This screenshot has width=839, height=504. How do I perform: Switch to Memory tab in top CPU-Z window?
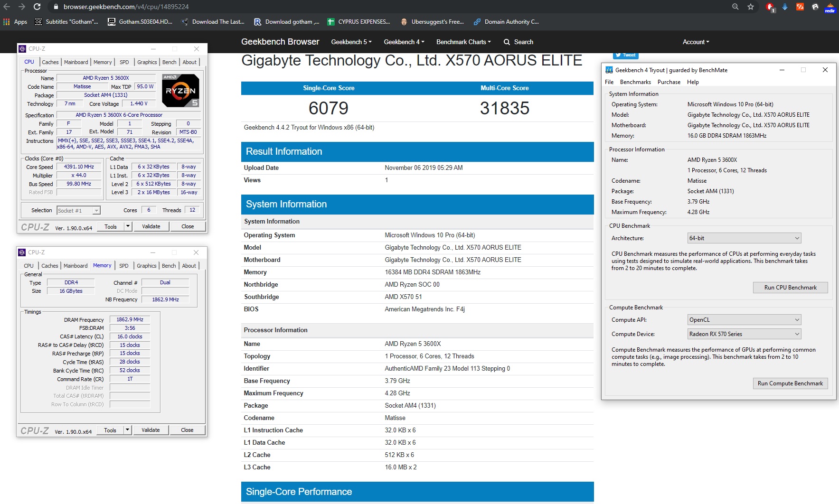103,62
